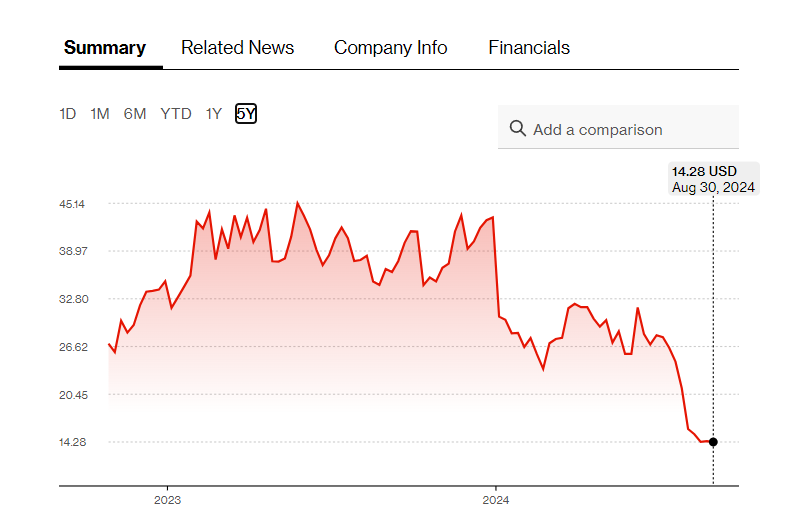Choose the 6M time range
This screenshot has width=793, height=517.
click(x=135, y=114)
